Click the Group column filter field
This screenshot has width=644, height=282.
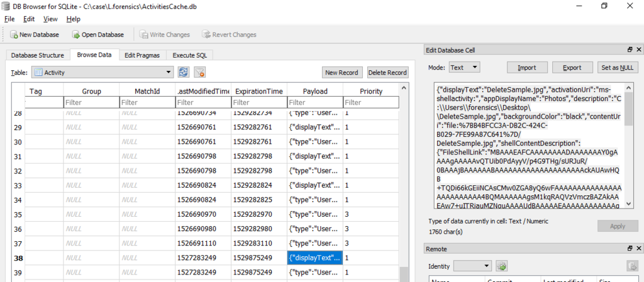tap(91, 102)
